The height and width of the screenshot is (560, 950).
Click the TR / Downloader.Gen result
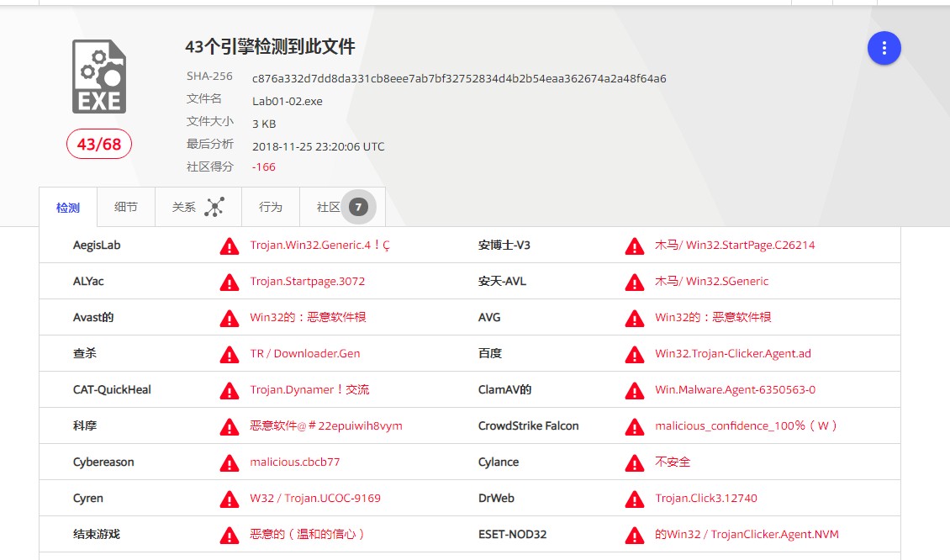[x=304, y=353]
